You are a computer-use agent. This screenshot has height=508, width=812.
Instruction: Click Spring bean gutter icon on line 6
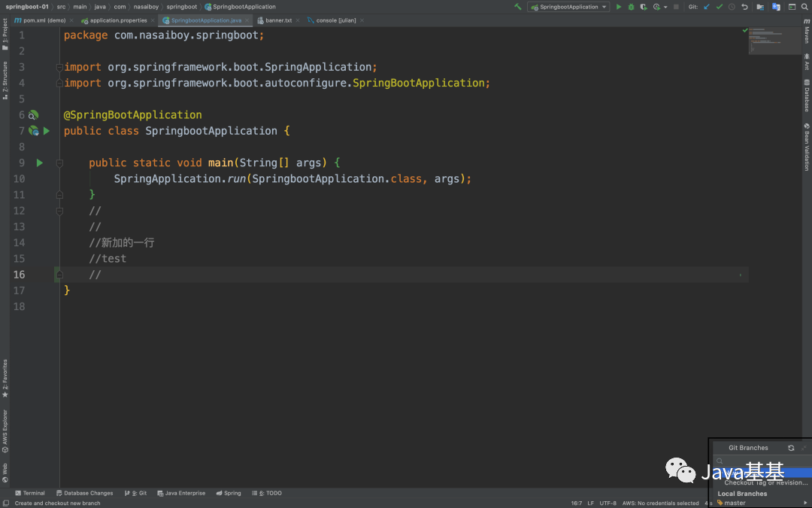pyautogui.click(x=33, y=115)
